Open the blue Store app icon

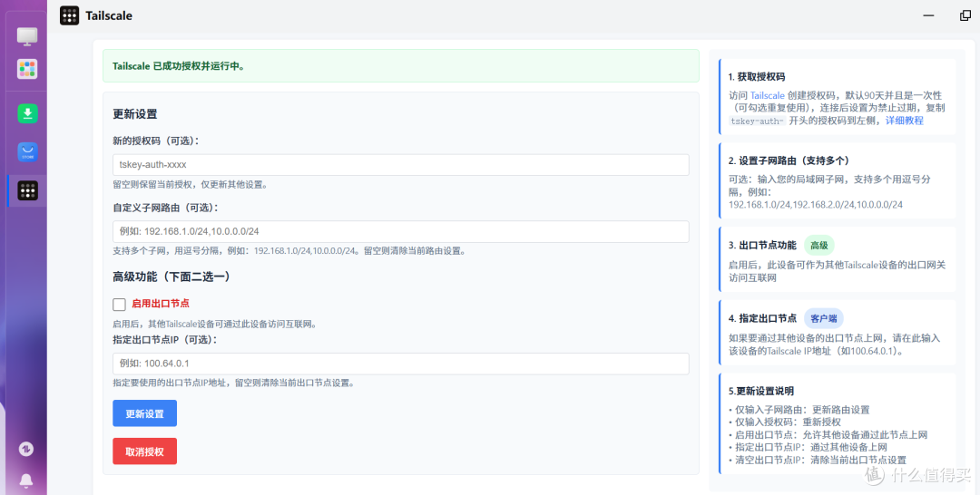click(27, 151)
